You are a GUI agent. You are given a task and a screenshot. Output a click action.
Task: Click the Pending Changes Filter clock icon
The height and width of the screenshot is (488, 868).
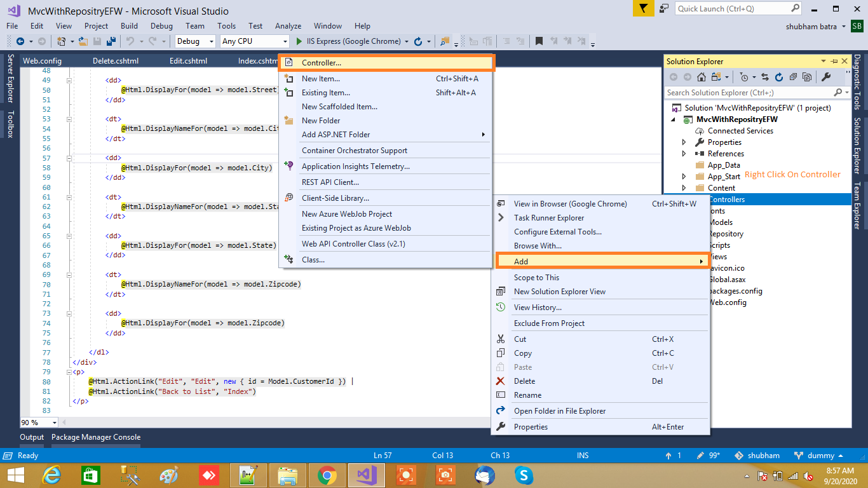(x=744, y=77)
